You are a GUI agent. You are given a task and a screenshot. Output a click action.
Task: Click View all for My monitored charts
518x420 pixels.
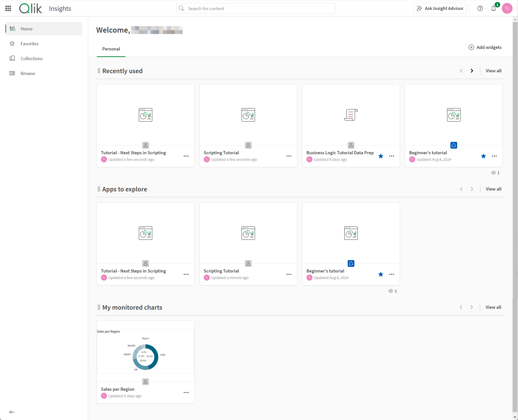coord(494,307)
